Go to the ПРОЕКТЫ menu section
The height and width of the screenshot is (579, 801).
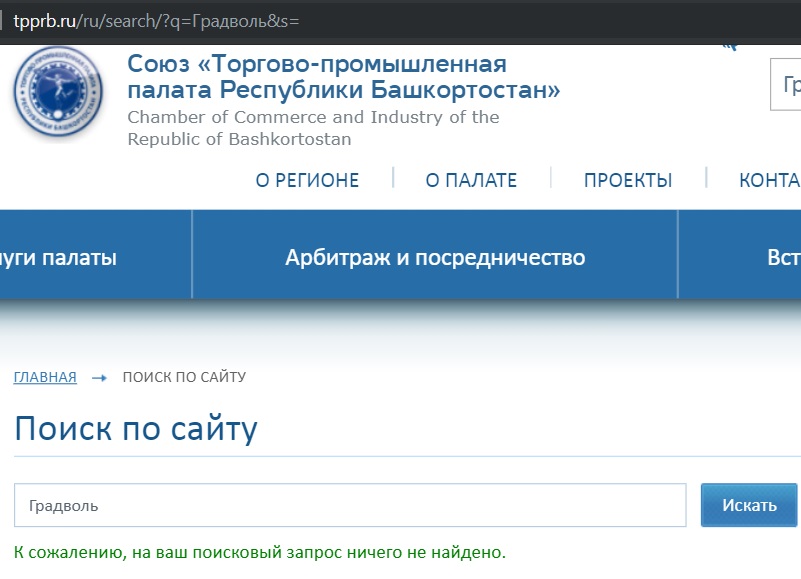[628, 181]
